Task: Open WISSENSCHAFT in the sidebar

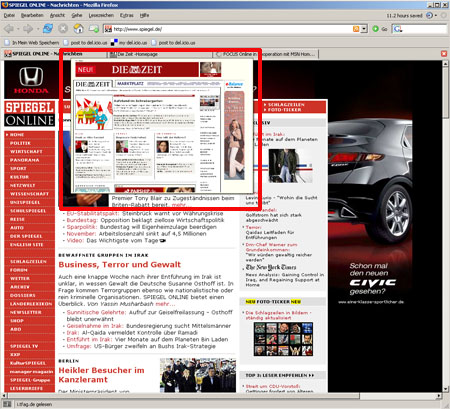Action: point(30,194)
